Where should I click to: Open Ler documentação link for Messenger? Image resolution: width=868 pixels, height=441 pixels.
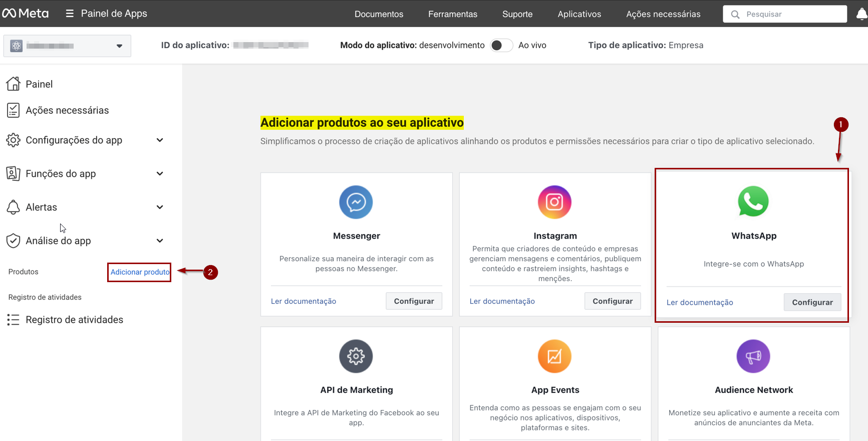click(303, 301)
